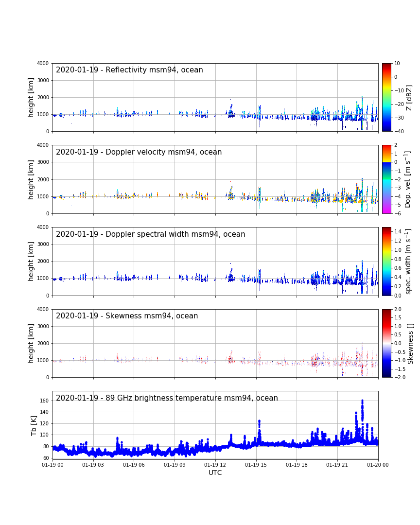Screen dimensions: 420x525
Task: Click the Z [dBZ] colorbar label text
Action: [409, 97]
